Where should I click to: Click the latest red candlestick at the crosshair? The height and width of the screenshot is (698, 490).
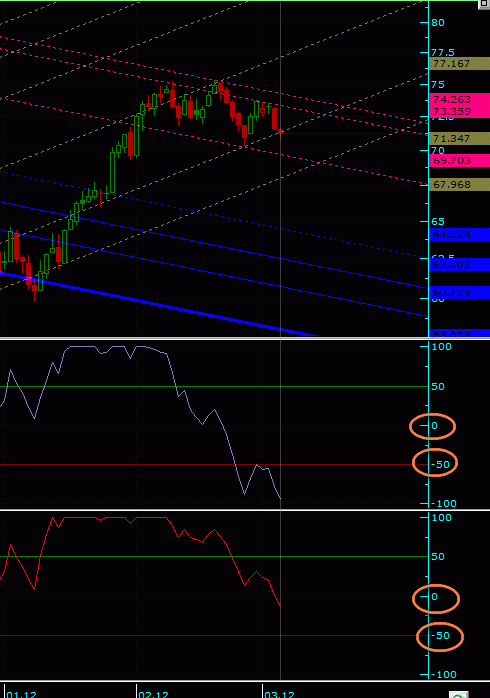point(280,131)
